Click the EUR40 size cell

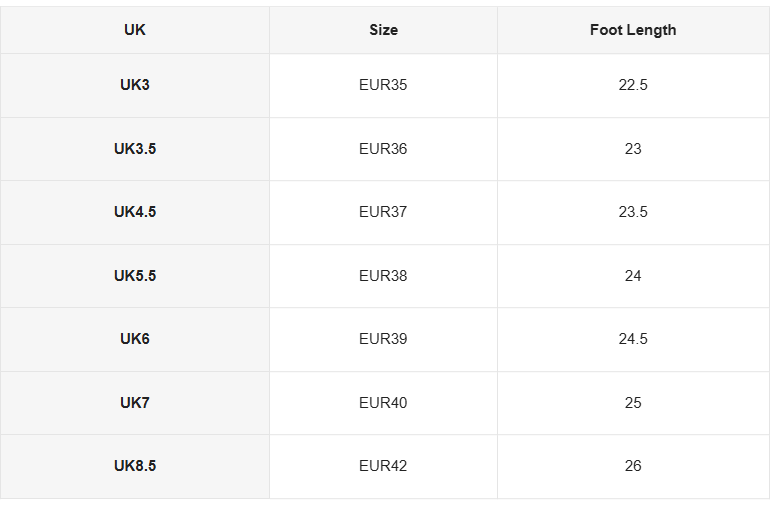[x=384, y=403]
